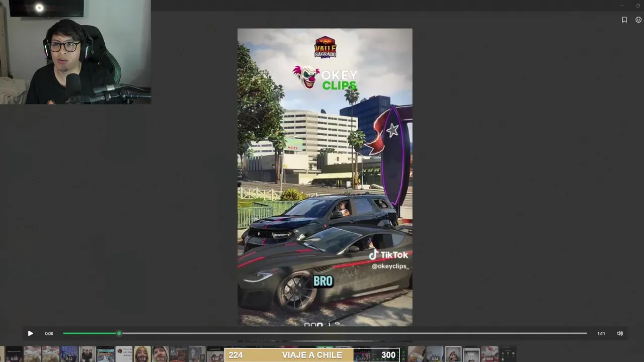
Task: Bookmark this clip with the bookmark icon
Action: (624, 20)
